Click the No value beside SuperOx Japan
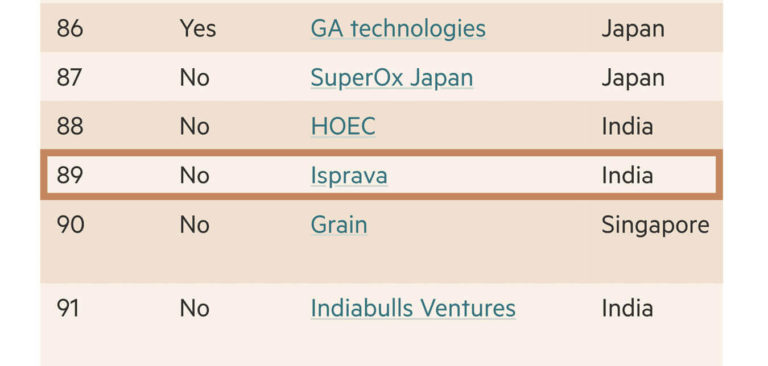The width and height of the screenshot is (768, 366). [x=194, y=78]
